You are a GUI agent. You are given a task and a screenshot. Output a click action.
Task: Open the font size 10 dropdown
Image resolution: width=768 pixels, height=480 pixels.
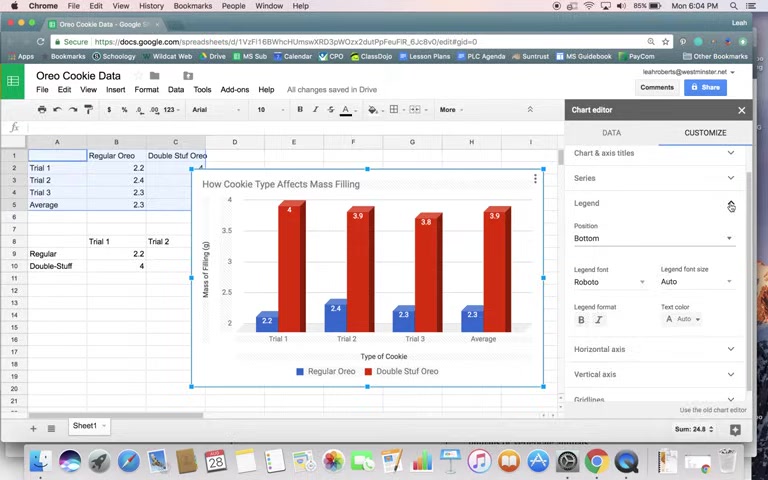click(x=270, y=110)
